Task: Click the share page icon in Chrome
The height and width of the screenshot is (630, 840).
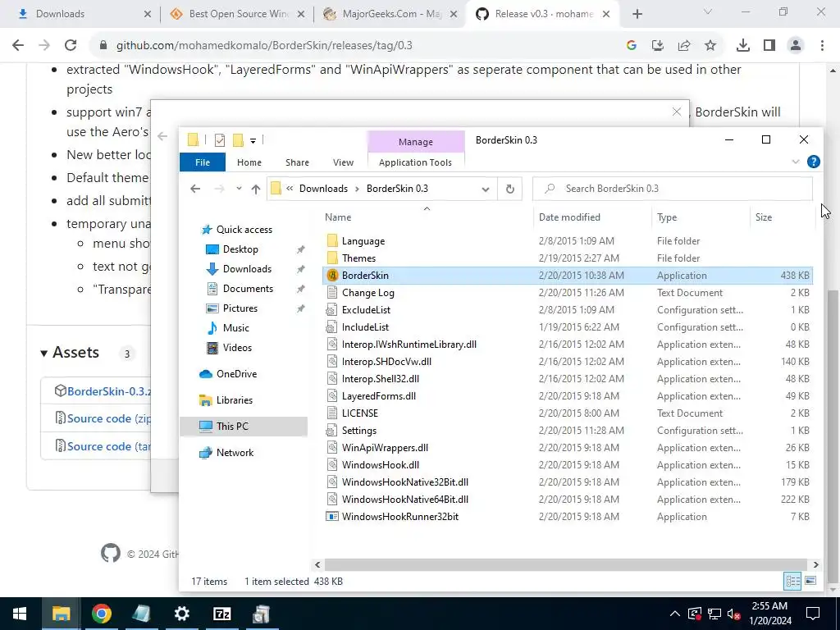Action: 684,46
